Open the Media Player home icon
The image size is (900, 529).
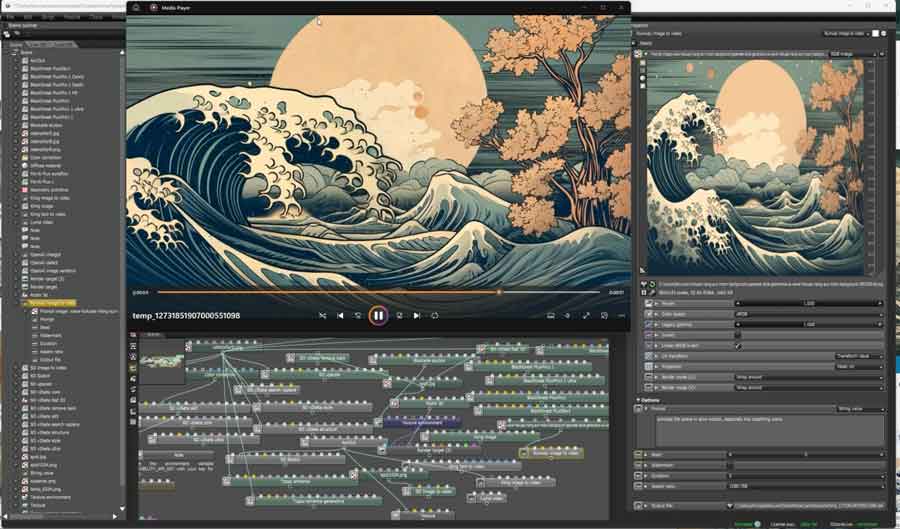136,7
